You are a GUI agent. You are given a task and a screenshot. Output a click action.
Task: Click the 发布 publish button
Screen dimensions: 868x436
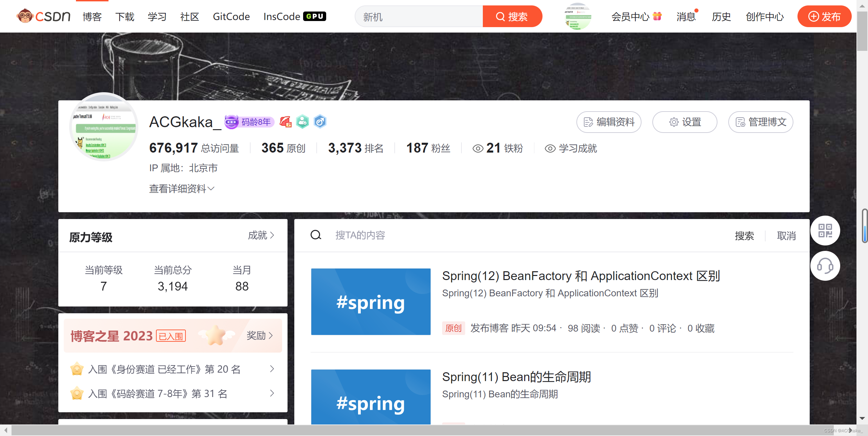coord(824,16)
